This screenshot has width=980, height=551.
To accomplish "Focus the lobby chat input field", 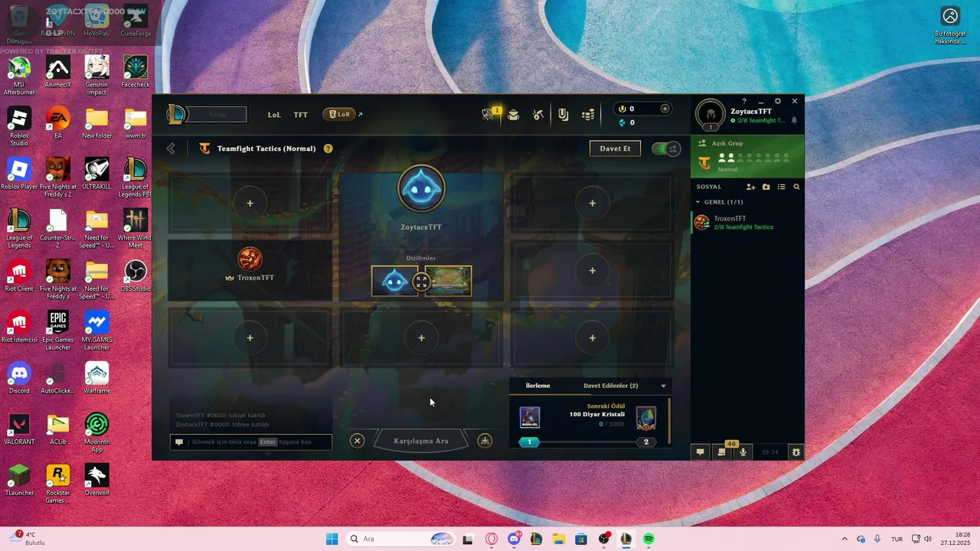I will 251,442.
